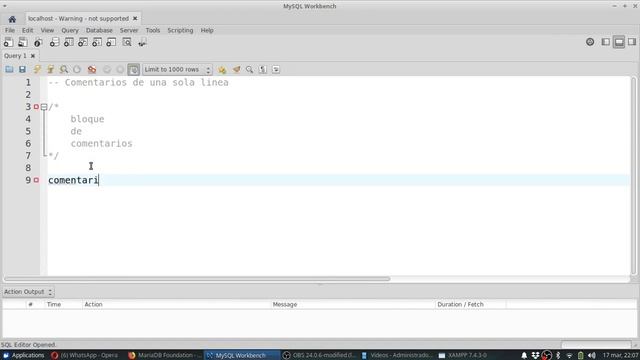Place cursor in 'comentari' text on line 9

tap(73, 180)
